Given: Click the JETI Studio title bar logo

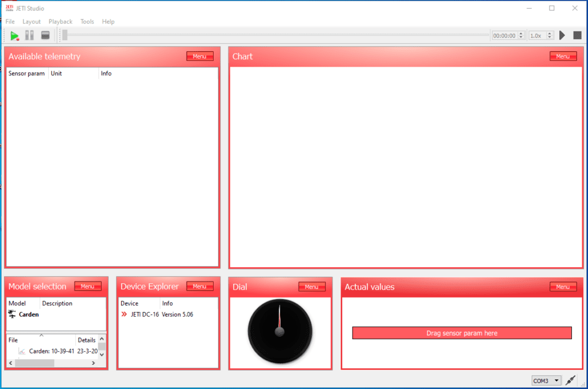Looking at the screenshot, I should (9, 8).
